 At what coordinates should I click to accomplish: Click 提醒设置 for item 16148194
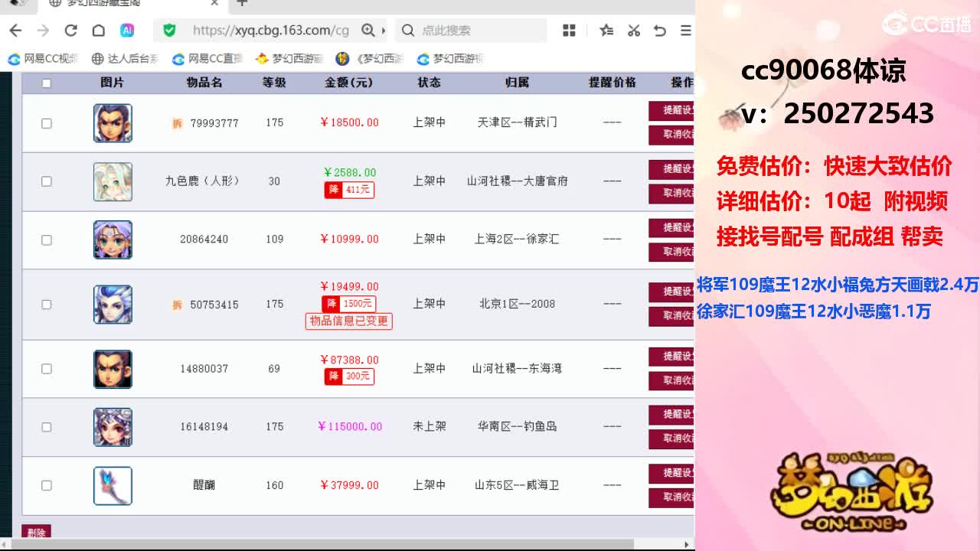click(671, 414)
